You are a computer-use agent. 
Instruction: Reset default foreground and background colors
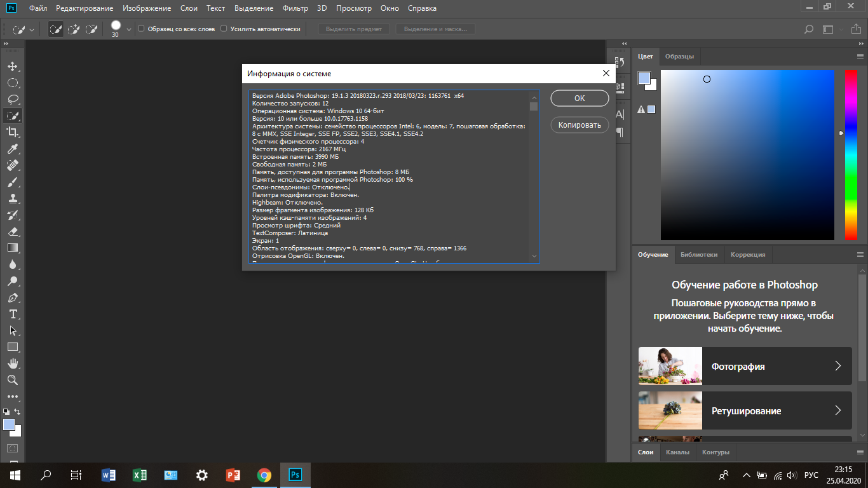pos(6,412)
